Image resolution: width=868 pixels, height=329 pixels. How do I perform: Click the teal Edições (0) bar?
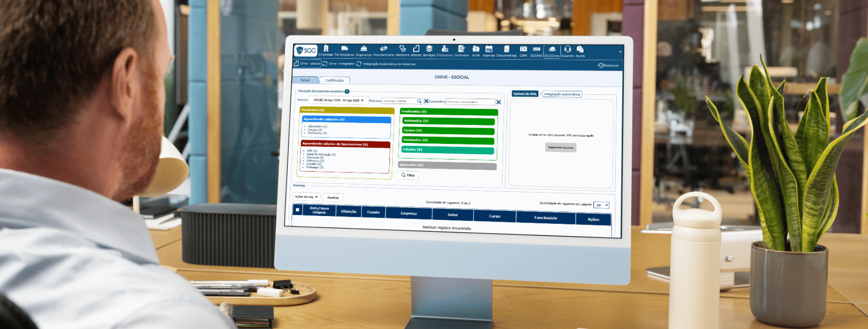tap(448, 150)
